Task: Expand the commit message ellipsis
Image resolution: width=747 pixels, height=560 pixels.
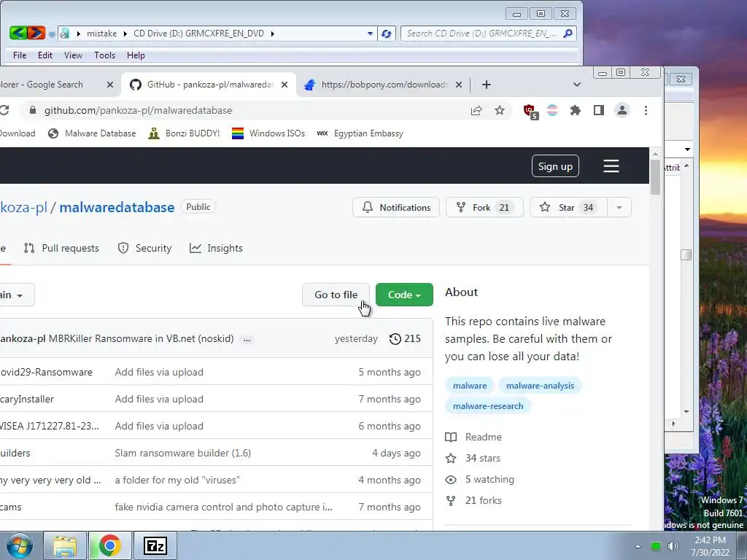Action: pyautogui.click(x=247, y=340)
